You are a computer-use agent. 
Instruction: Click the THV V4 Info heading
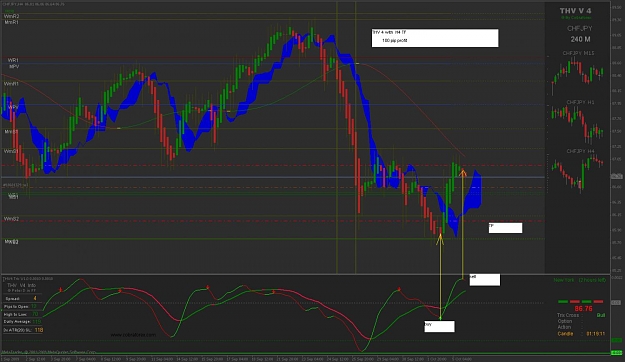click(22, 285)
